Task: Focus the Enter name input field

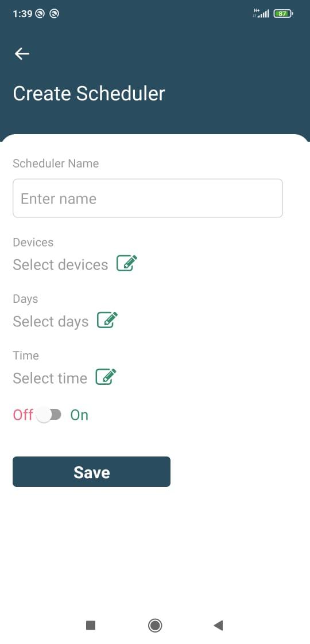Action: coord(148,198)
